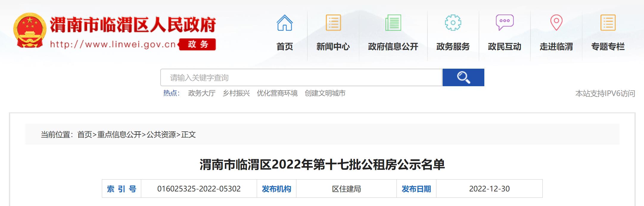Click 首页 in the breadcrumb trail

tap(85, 135)
